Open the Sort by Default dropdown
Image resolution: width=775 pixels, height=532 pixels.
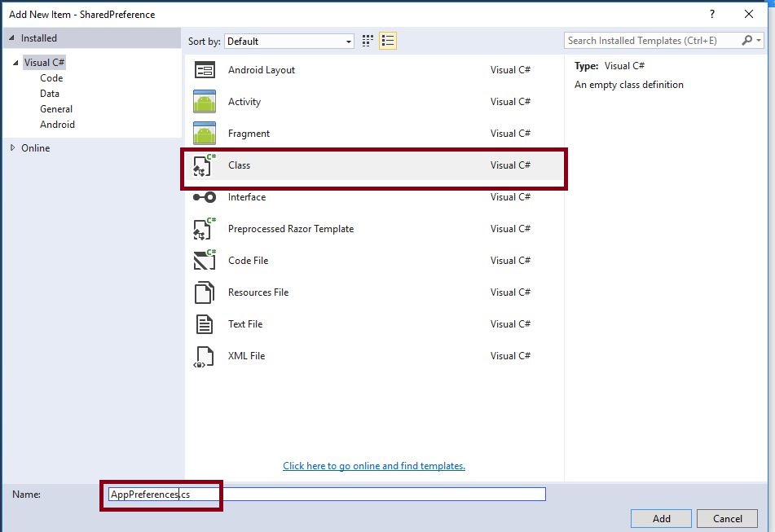[288, 41]
